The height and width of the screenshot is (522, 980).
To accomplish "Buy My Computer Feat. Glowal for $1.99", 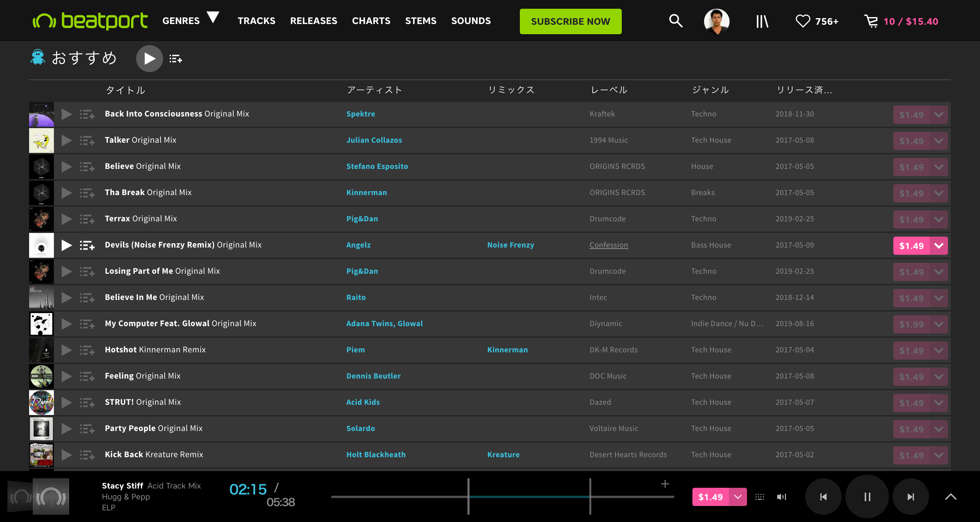I will coord(912,324).
